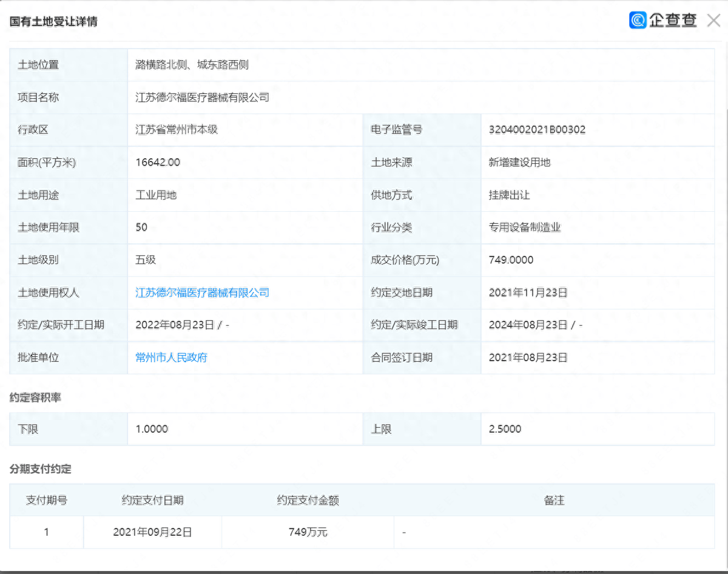Click the 749万元 agreed payment amount cell

308,532
